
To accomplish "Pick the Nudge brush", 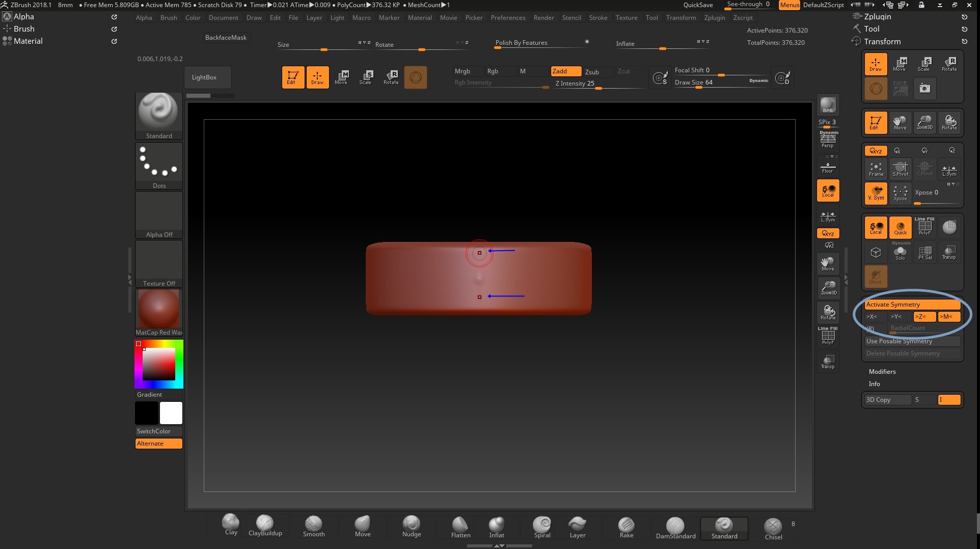I will pos(411,526).
